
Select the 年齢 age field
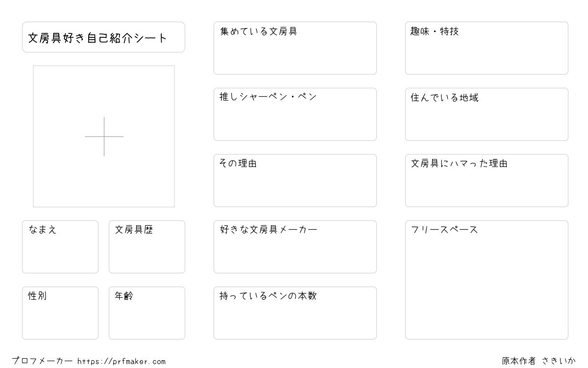pyautogui.click(x=147, y=313)
